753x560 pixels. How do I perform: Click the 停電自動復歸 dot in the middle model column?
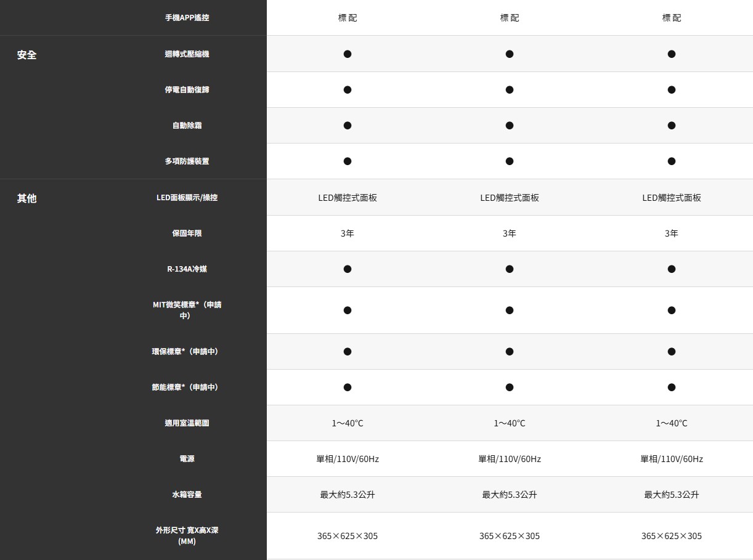point(509,90)
